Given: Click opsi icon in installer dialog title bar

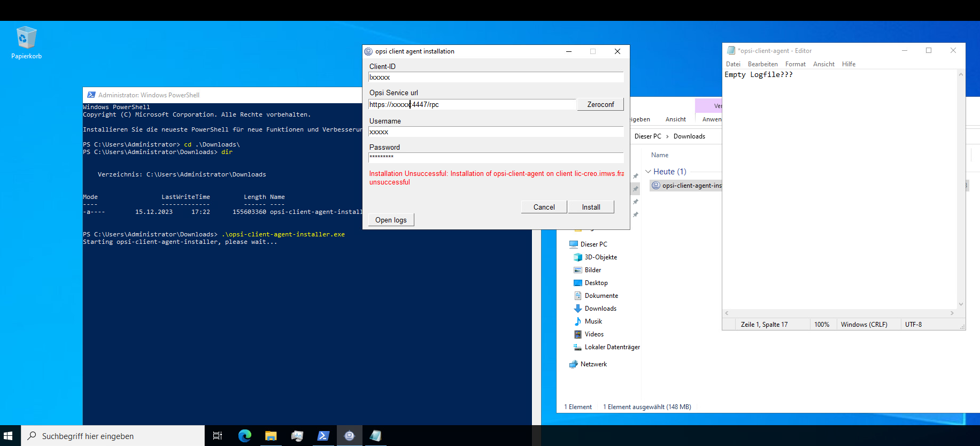Looking at the screenshot, I should click(x=368, y=51).
